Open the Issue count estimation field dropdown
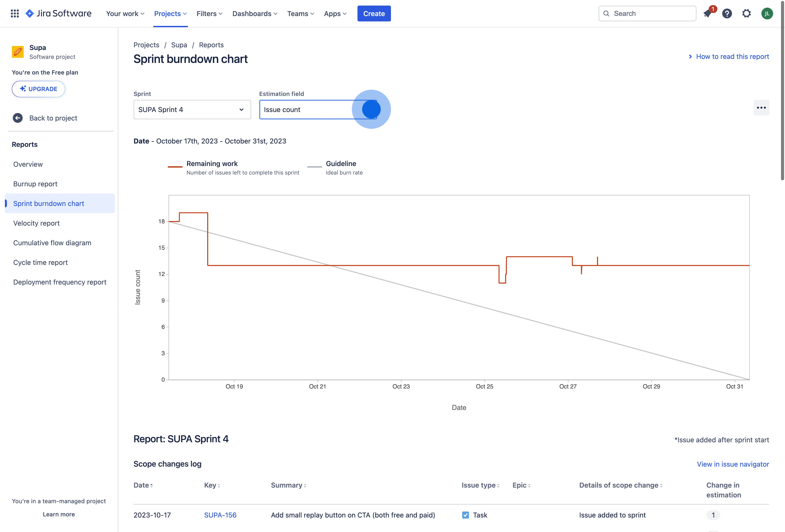This screenshot has height=532, width=785. pyautogui.click(x=318, y=109)
